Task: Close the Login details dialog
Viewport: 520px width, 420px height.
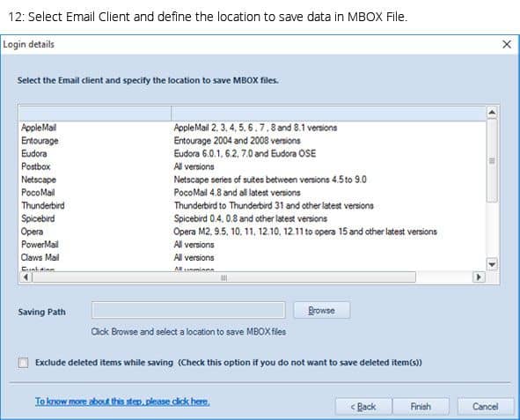Action: (x=507, y=44)
